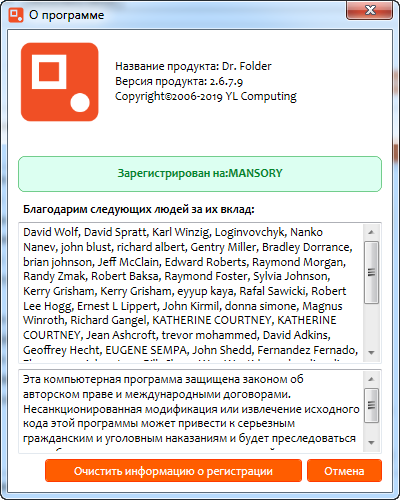Click the down arrow of the contributors list scrollbar

371,352
